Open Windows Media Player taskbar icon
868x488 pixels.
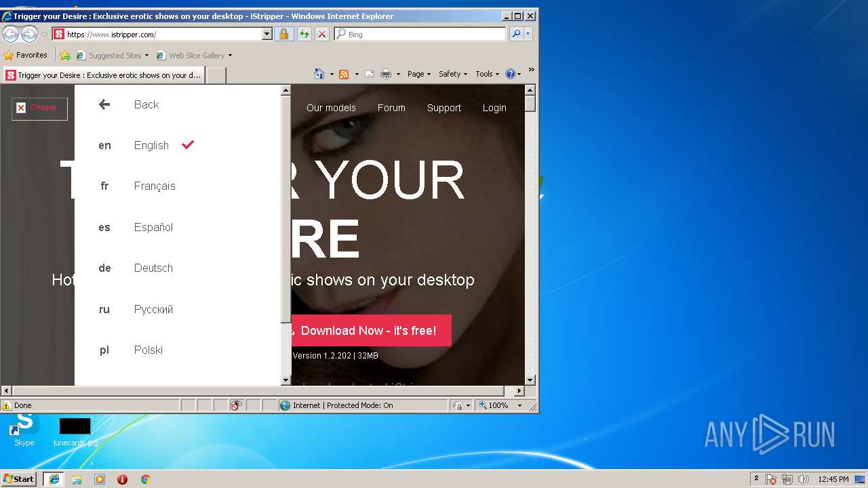pyautogui.click(x=100, y=479)
